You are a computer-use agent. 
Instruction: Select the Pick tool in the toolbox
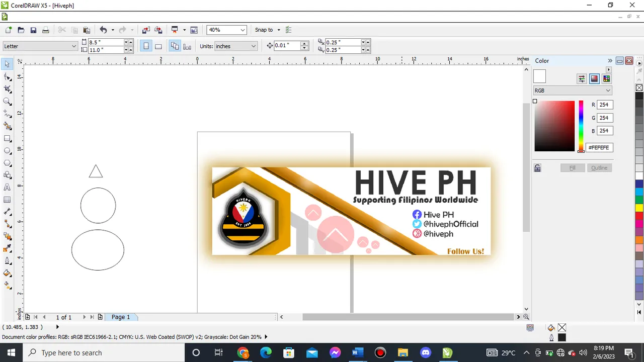pos(7,64)
